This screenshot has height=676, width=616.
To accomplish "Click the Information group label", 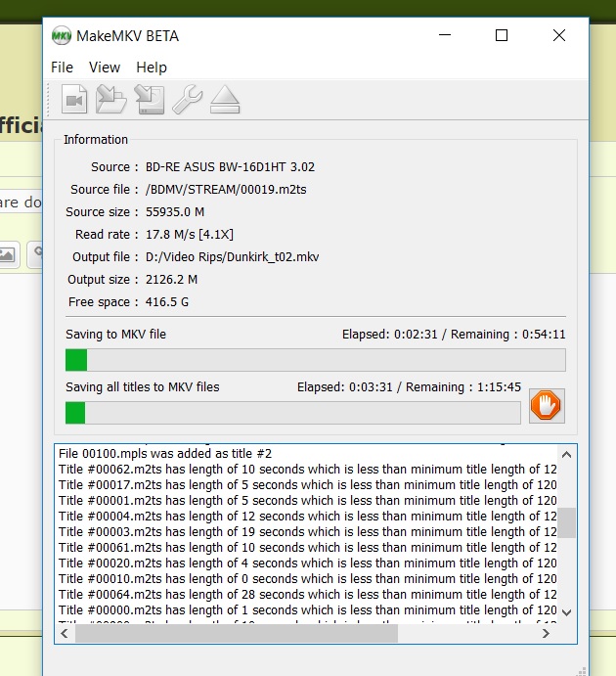I will tap(96, 140).
